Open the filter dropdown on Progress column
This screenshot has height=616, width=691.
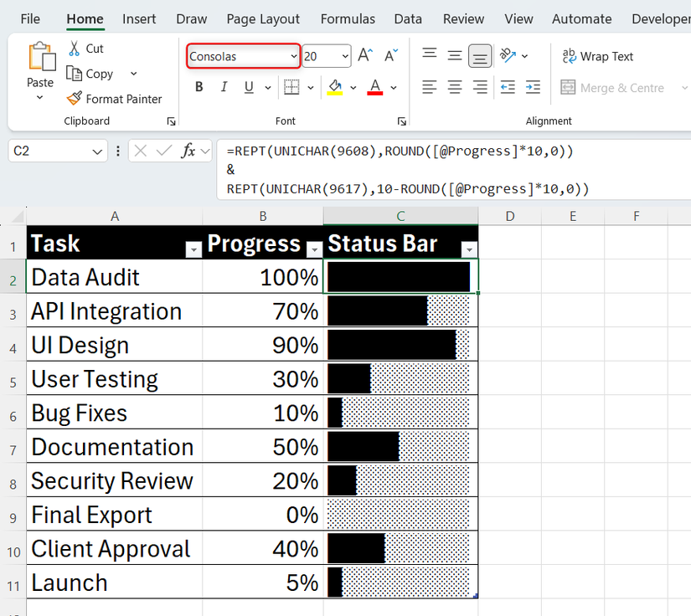pos(314,249)
